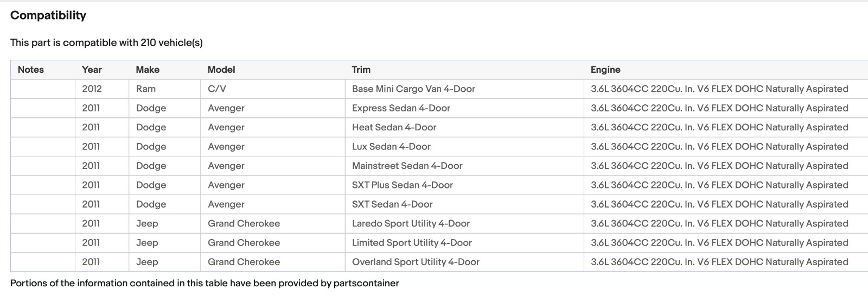
Task: Click Heat Sedan 4-Door trim cell
Action: (464, 127)
